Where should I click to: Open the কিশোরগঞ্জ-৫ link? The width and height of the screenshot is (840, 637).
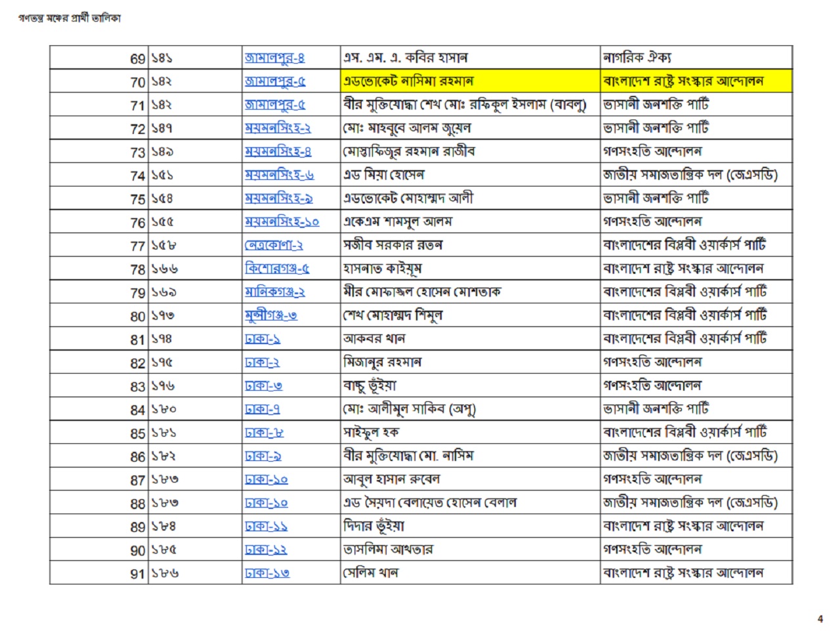[x=277, y=269]
